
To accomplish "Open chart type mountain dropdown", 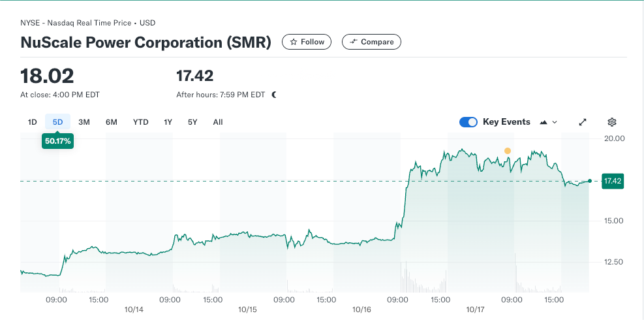I will click(548, 122).
